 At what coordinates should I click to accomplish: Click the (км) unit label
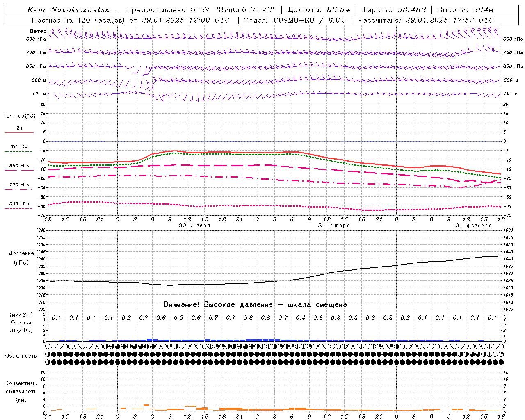tap(21, 399)
